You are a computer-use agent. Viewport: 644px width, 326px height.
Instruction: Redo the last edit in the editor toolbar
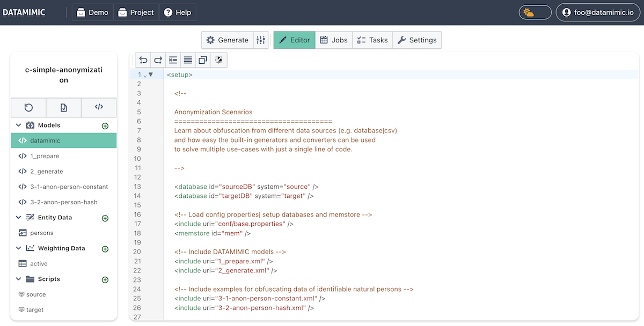pos(158,60)
